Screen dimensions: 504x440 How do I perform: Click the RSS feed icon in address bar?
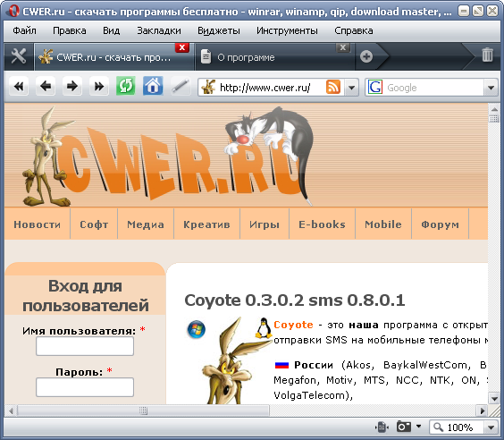(x=333, y=87)
